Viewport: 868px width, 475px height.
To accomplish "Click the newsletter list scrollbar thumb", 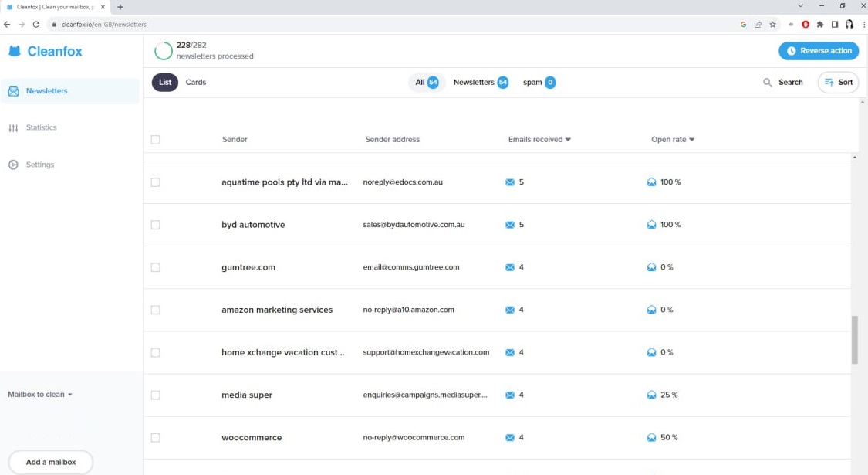I will point(855,340).
